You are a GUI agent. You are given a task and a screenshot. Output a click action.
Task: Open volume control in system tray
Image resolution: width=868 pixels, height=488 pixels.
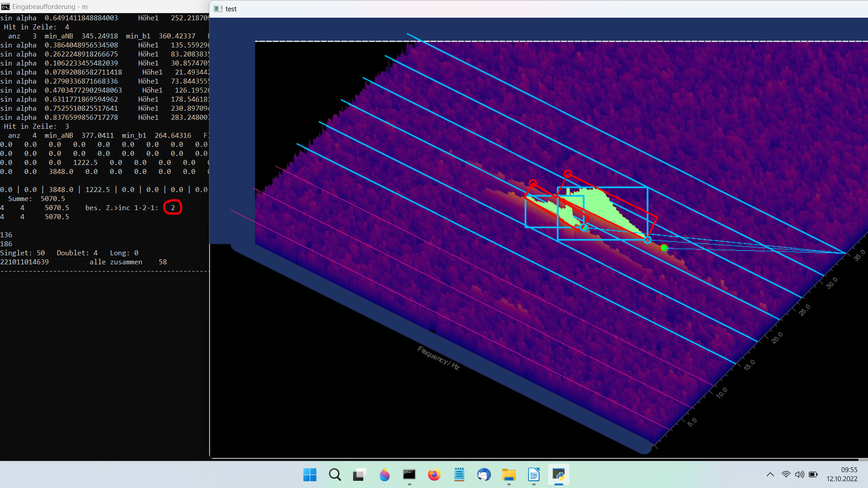tap(800, 474)
